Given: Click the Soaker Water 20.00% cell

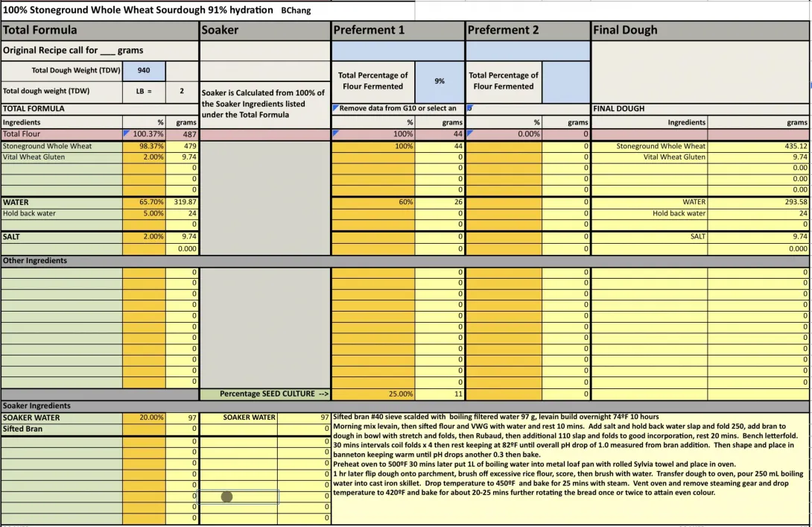Looking at the screenshot, I should pos(144,417).
